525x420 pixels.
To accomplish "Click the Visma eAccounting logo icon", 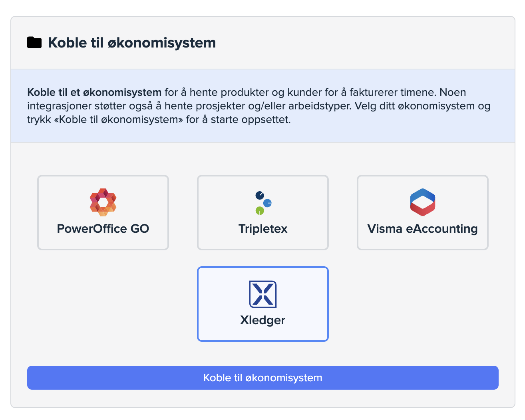I will point(422,202).
